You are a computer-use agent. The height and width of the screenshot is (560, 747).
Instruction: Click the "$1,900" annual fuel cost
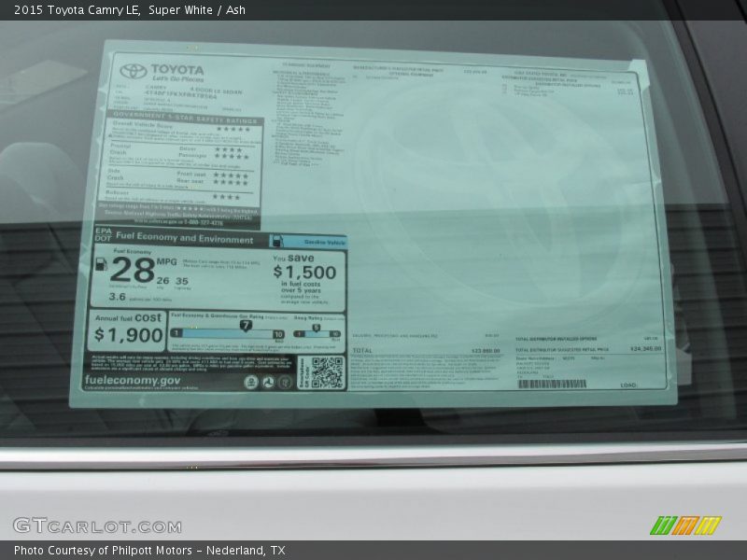[x=129, y=335]
